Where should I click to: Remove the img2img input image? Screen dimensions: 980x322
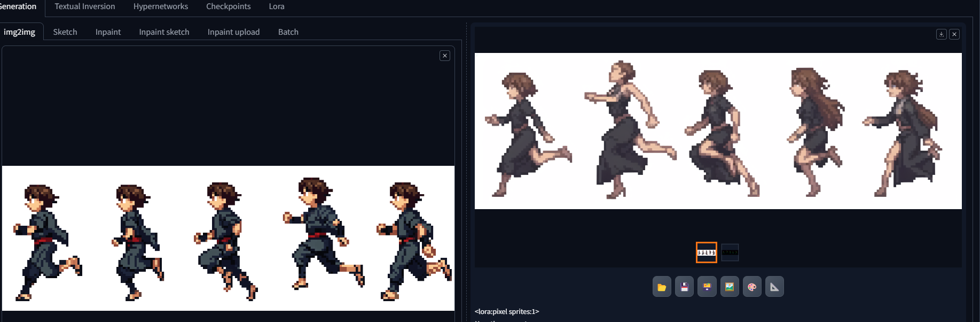(445, 56)
